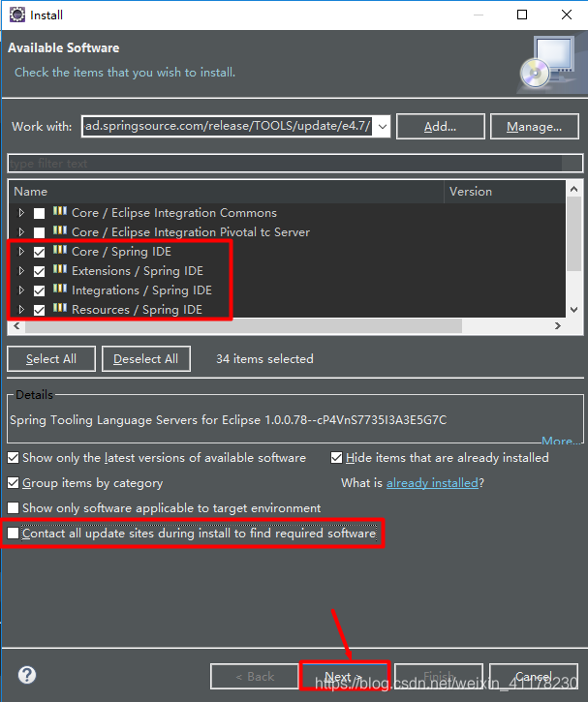588x702 pixels.
Task: Open the Work with dropdown arrow
Action: click(x=383, y=127)
